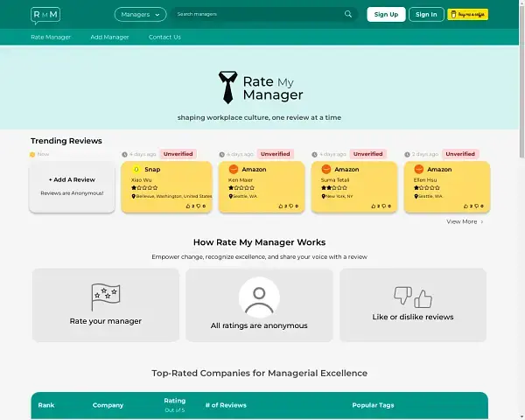This screenshot has width=525, height=420.
Task: Click the flag with stars icon
Action: [x=105, y=297]
